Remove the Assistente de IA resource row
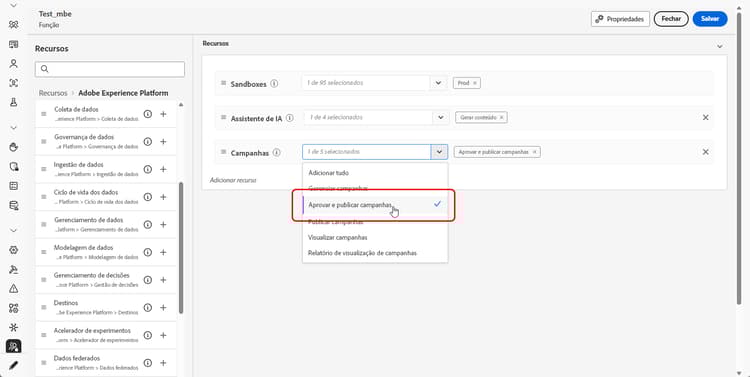This screenshot has height=377, width=750. click(x=706, y=117)
